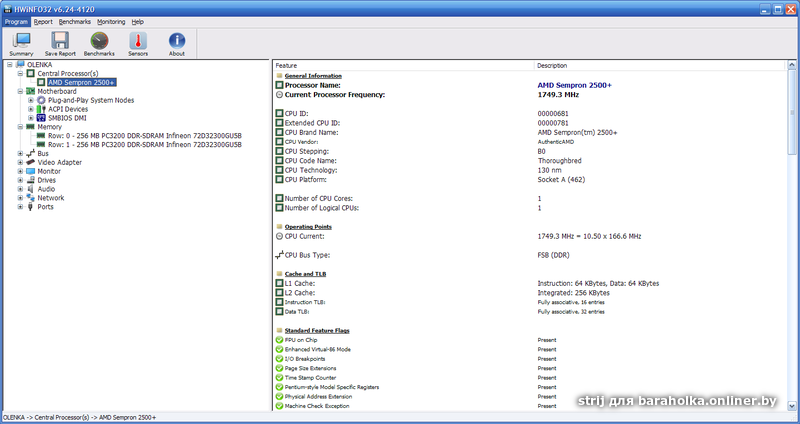Open Sensors thermometer icon
The image size is (800, 424).
pyautogui.click(x=138, y=41)
